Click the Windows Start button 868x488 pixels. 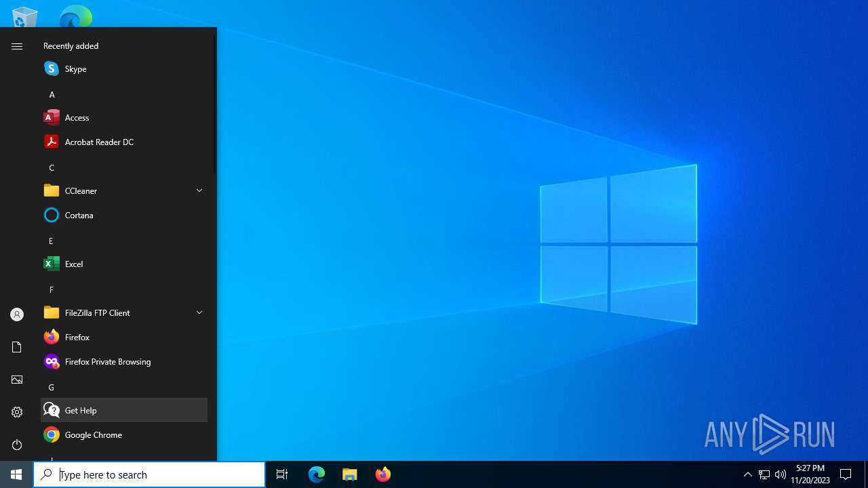point(16,474)
